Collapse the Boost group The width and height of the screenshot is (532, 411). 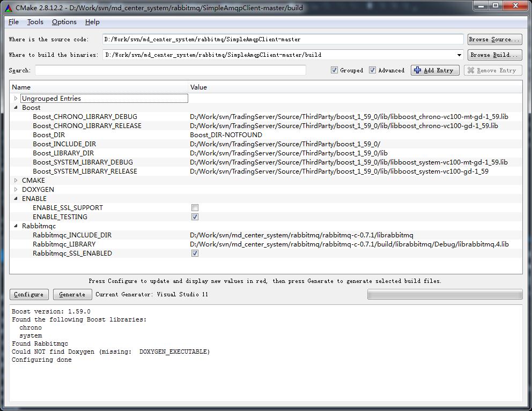click(x=16, y=108)
